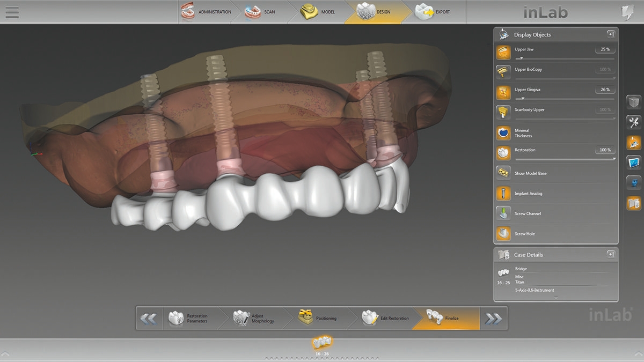Viewport: 644px width, 362px height.
Task: Open Adjust Morphology step
Action: tap(259, 319)
